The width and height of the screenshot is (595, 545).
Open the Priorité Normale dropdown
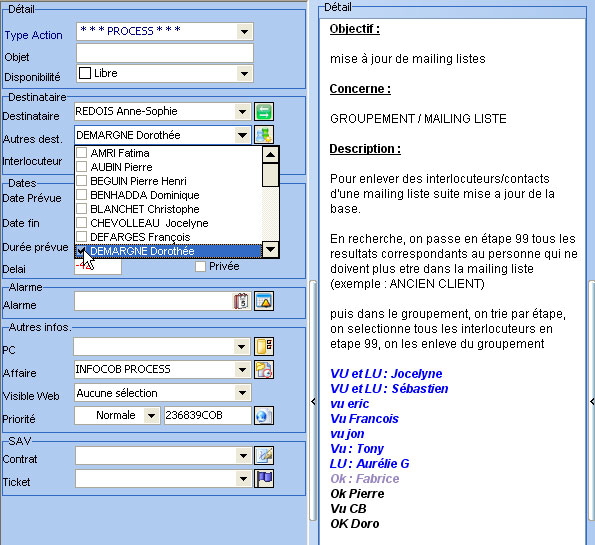(x=151, y=416)
